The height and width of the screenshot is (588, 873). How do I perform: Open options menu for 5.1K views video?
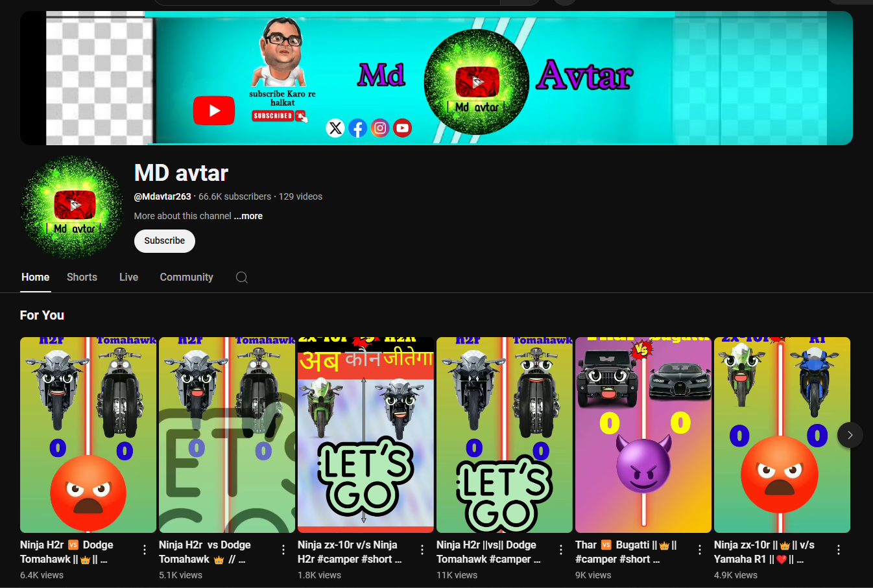coord(283,550)
